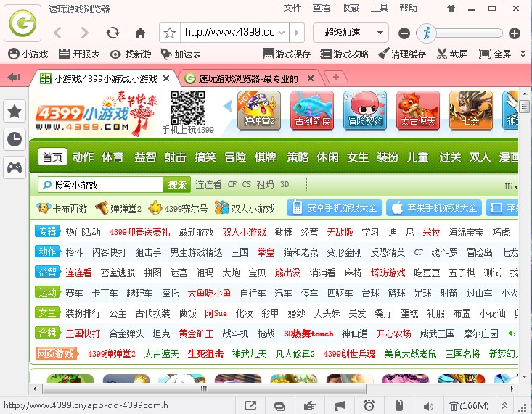Open history clock in left sidebar
This screenshot has height=414, width=532.
click(x=15, y=139)
